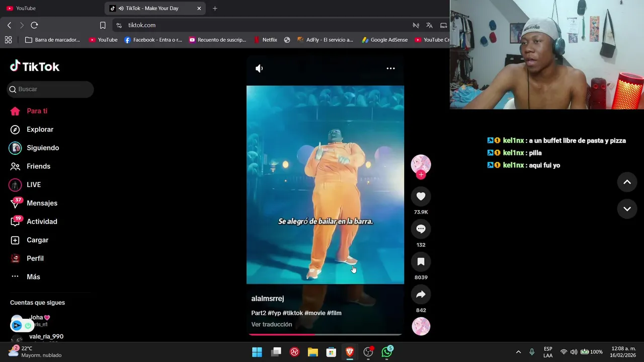
Task: Open the translate page icon
Action: [429, 25]
